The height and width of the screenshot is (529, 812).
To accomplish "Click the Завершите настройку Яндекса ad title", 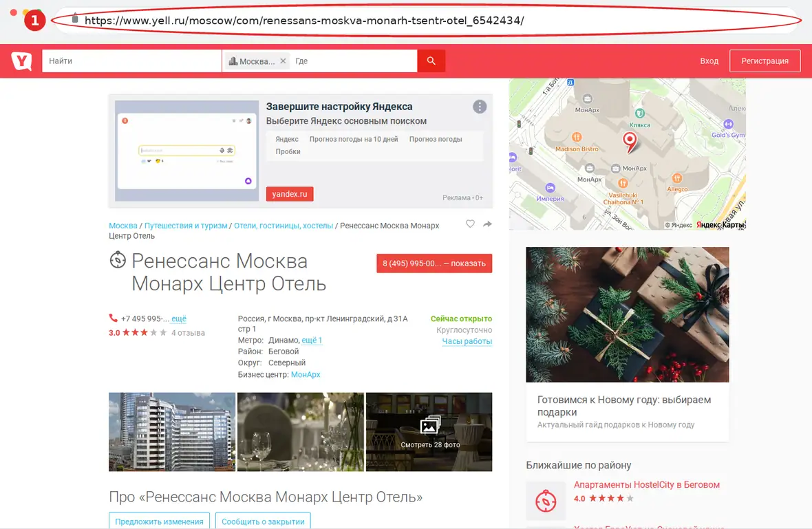I will pos(339,107).
